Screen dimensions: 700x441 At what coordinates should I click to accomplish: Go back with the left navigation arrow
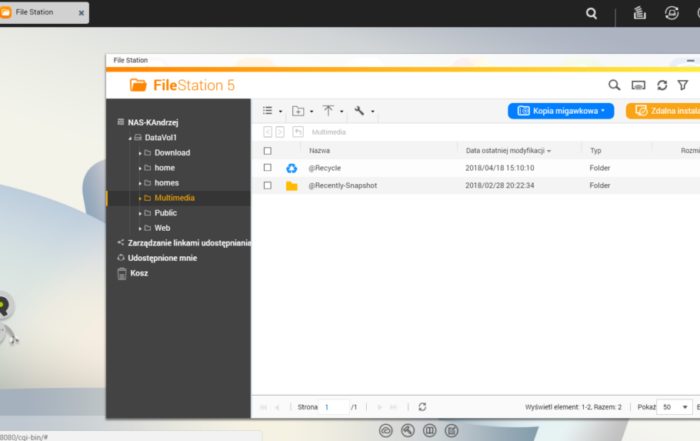pyautogui.click(x=267, y=132)
